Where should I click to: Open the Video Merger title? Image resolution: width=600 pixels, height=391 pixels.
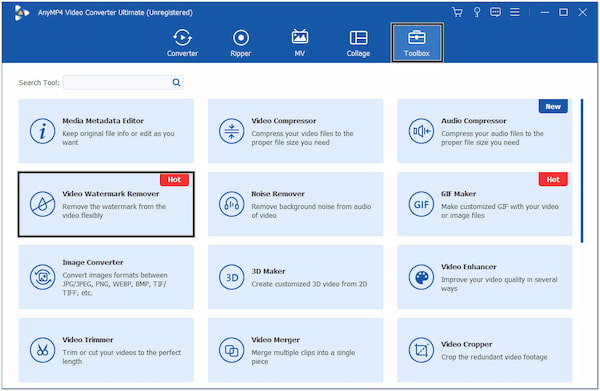point(275,340)
